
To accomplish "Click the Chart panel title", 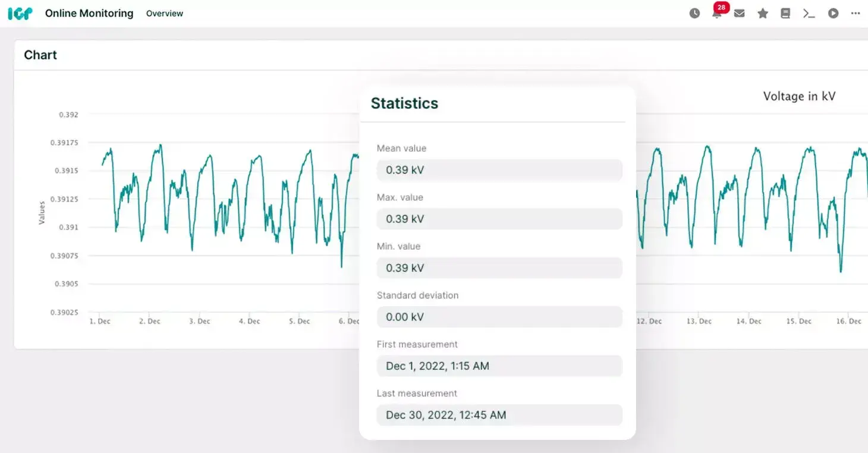I will (40, 55).
